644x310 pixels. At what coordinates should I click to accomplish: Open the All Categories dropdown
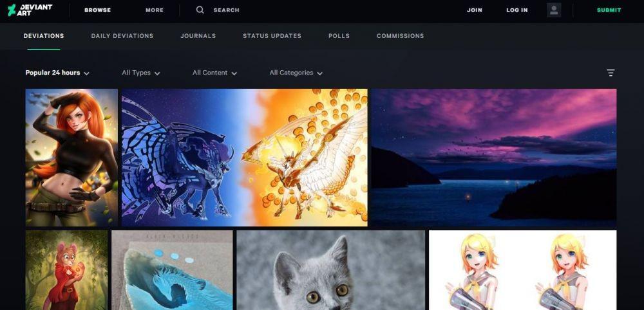click(x=296, y=73)
